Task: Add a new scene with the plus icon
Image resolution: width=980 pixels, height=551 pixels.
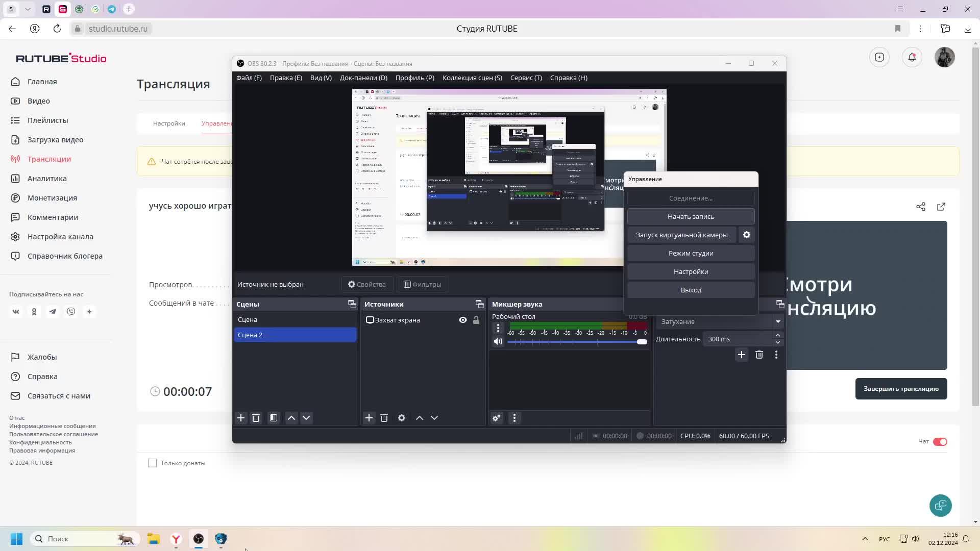Action: (241, 418)
